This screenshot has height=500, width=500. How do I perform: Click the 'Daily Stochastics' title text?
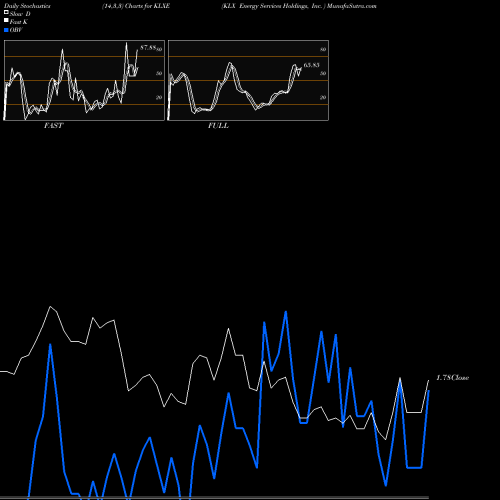click(x=27, y=6)
